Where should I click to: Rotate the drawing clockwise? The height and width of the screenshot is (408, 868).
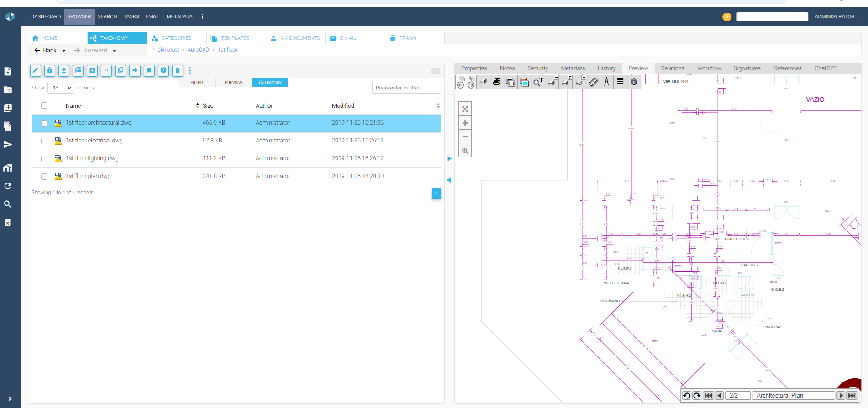point(697,396)
